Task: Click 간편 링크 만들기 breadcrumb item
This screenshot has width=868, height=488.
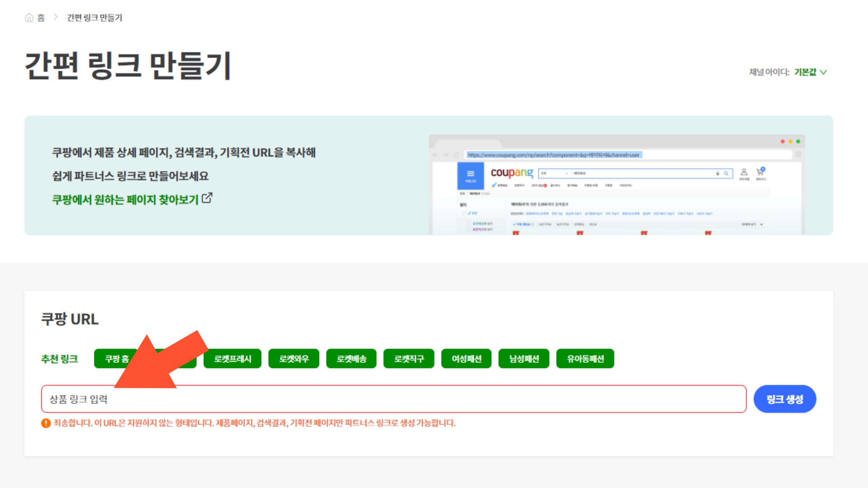Action: click(x=94, y=18)
